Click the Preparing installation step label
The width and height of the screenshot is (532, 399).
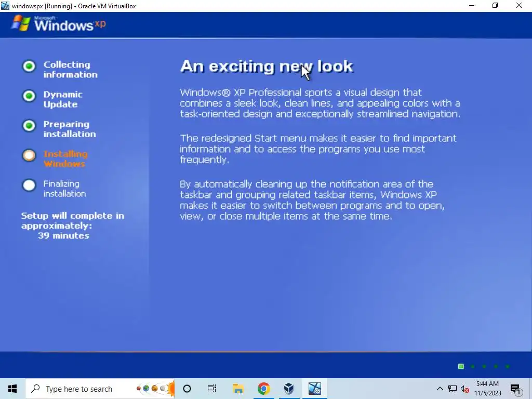point(70,129)
